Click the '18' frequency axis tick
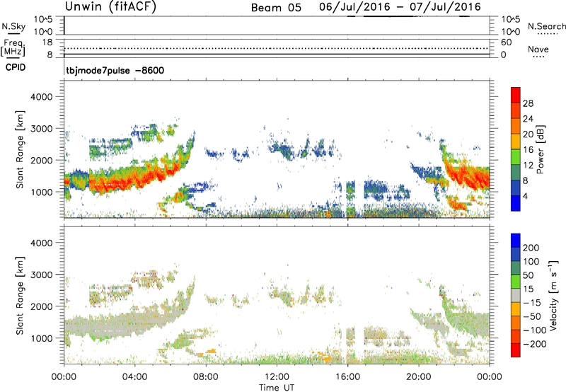The width and height of the screenshot is (566, 392). (47, 42)
